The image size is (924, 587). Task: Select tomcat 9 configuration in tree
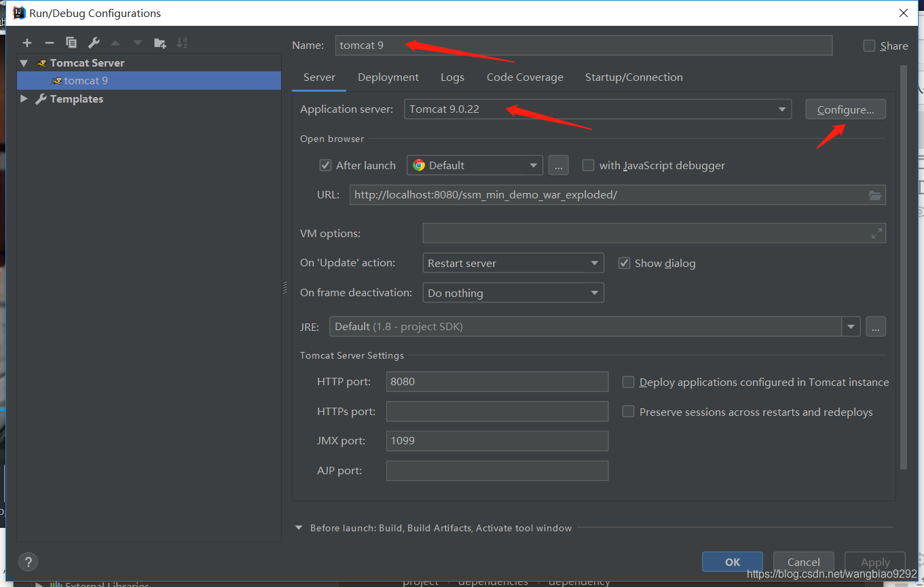(149, 80)
